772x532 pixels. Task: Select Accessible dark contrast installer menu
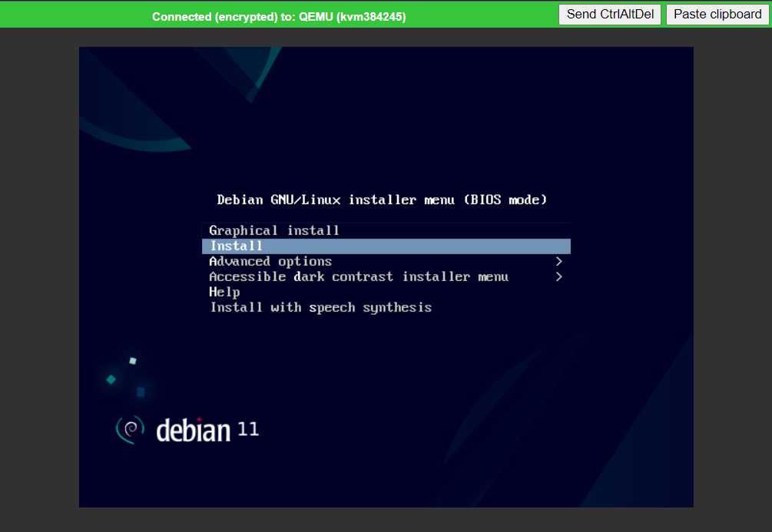click(358, 276)
